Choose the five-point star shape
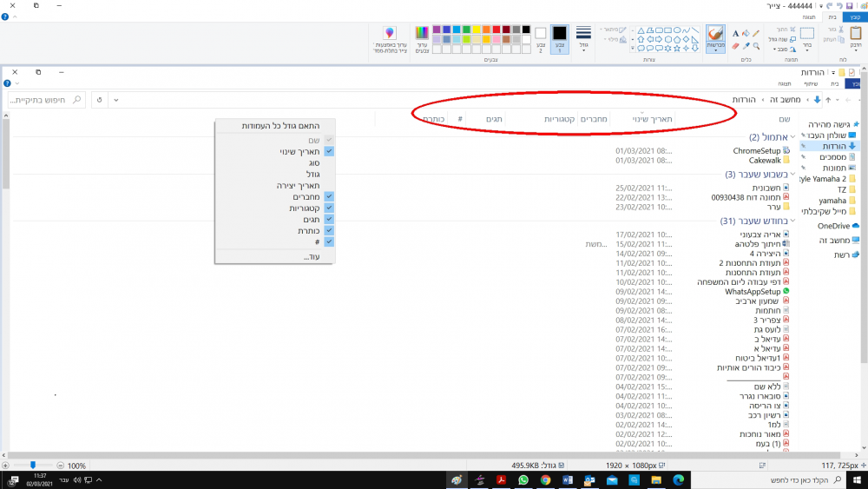The image size is (868, 489). (x=677, y=49)
